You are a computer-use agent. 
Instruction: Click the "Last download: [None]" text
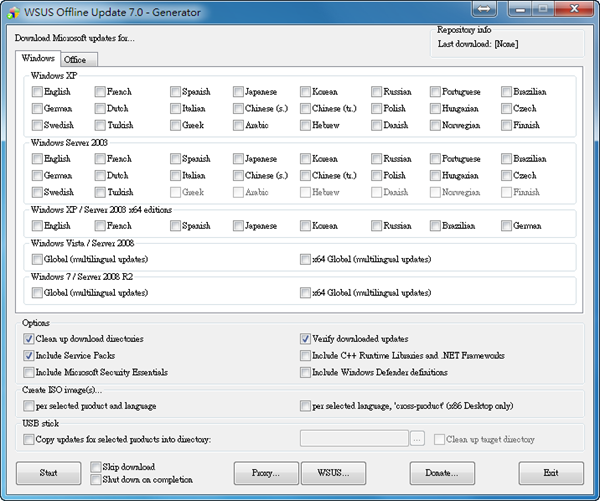[478, 44]
